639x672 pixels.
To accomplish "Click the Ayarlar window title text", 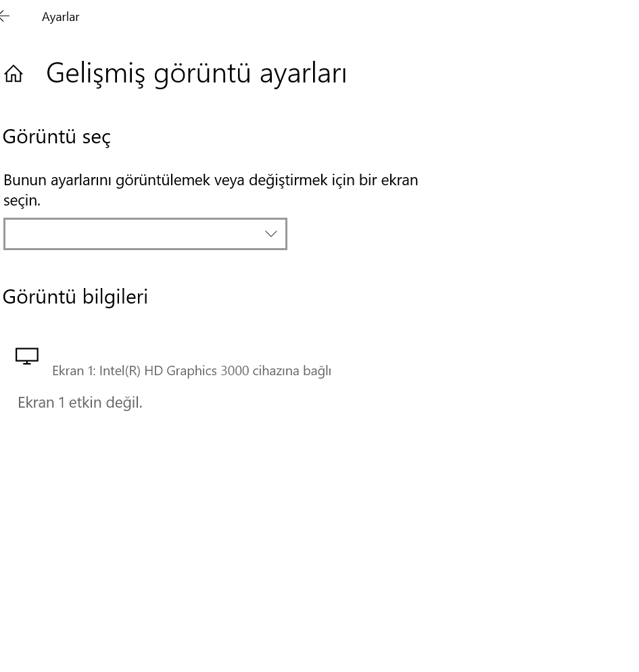I will pyautogui.click(x=60, y=17).
